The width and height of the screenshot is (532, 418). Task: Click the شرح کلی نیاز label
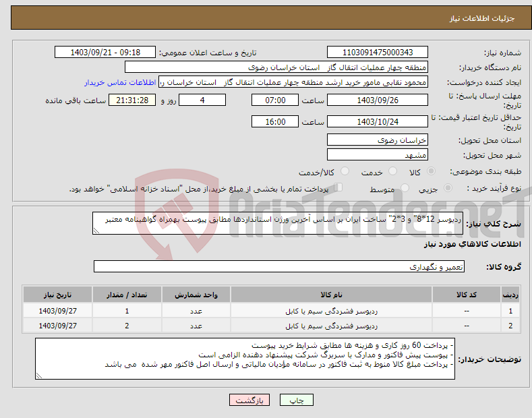point(494,224)
